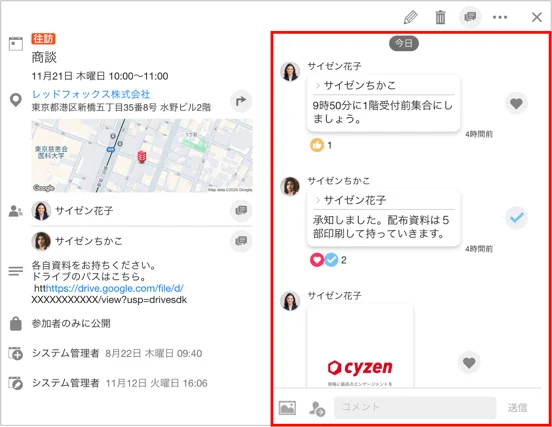Screen dimensions: 552x427
Task: Expand the quoted サイゼン花子 reply chevron
Action: (318, 200)
